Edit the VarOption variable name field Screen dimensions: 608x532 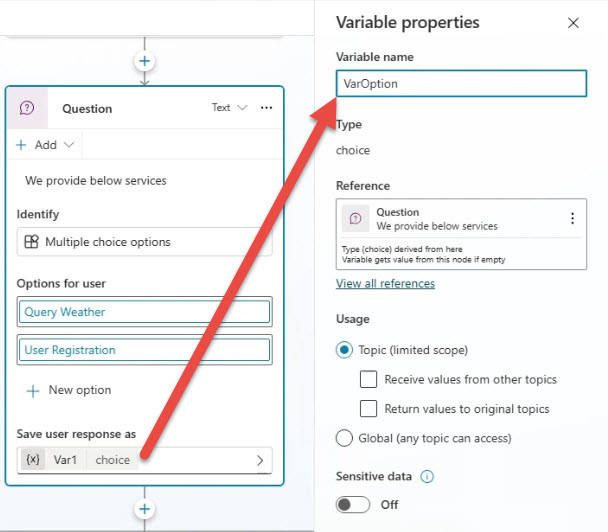(x=461, y=84)
